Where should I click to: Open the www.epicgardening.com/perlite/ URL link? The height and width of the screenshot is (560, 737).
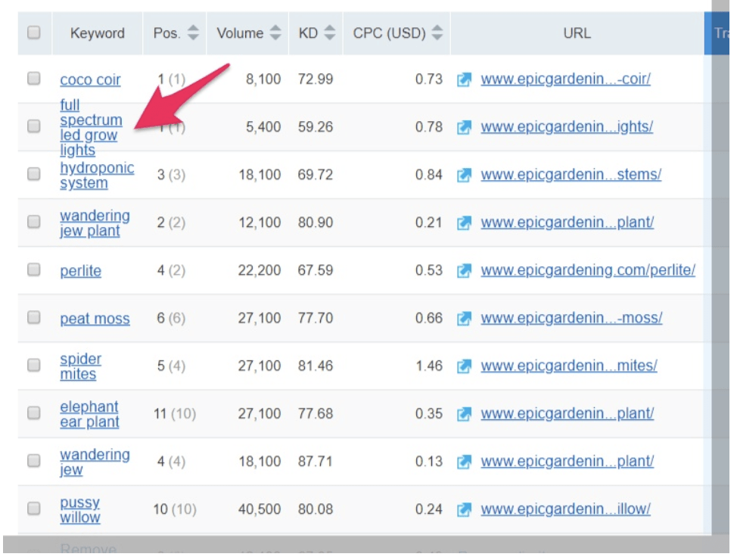click(x=587, y=270)
